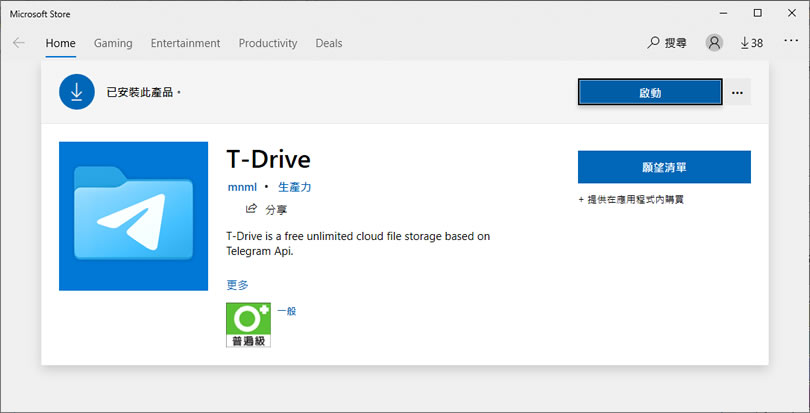Go back with the back arrow

click(x=19, y=43)
